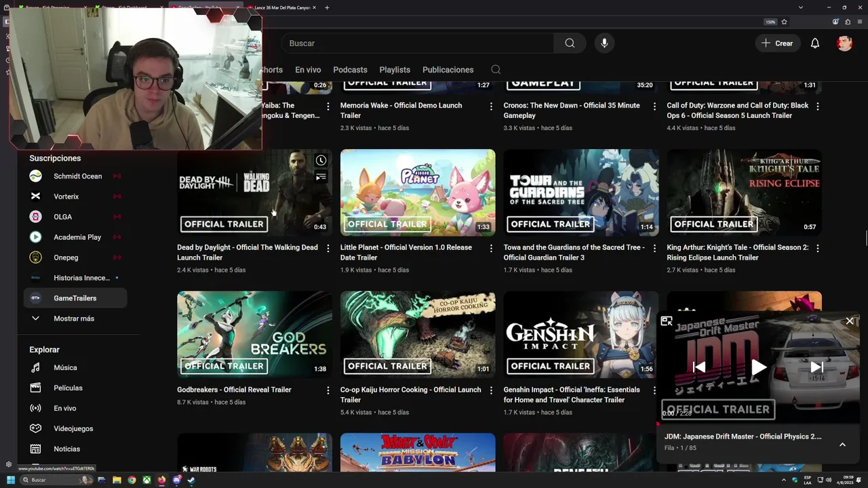Open Películas in Explorar
The width and height of the screenshot is (868, 488).
[x=75, y=388]
